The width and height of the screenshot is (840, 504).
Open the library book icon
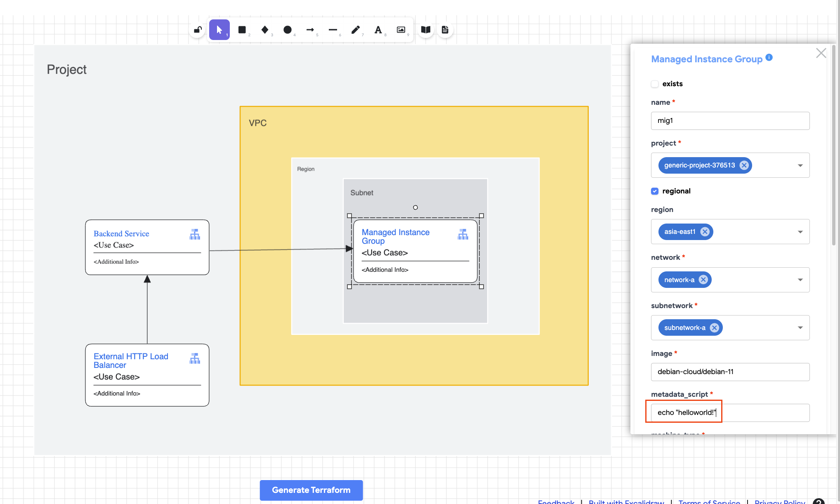(426, 30)
